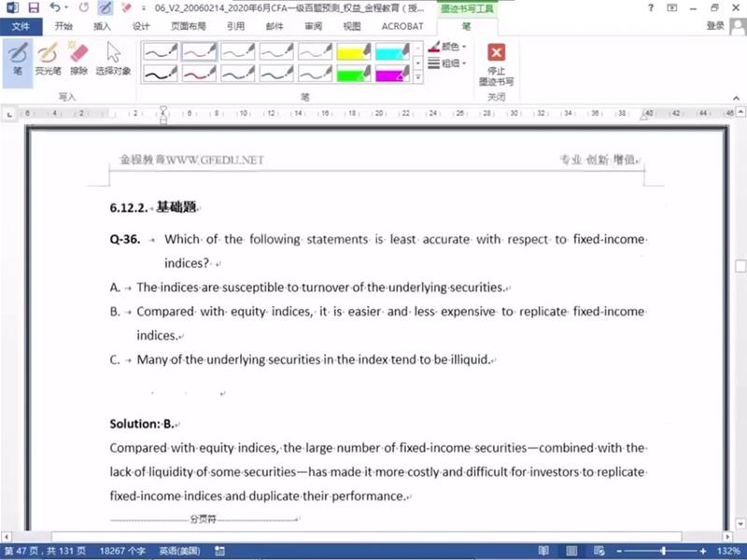The height and width of the screenshot is (560, 747).
Task: Choose the cyan highlighter pen
Action: [x=392, y=51]
